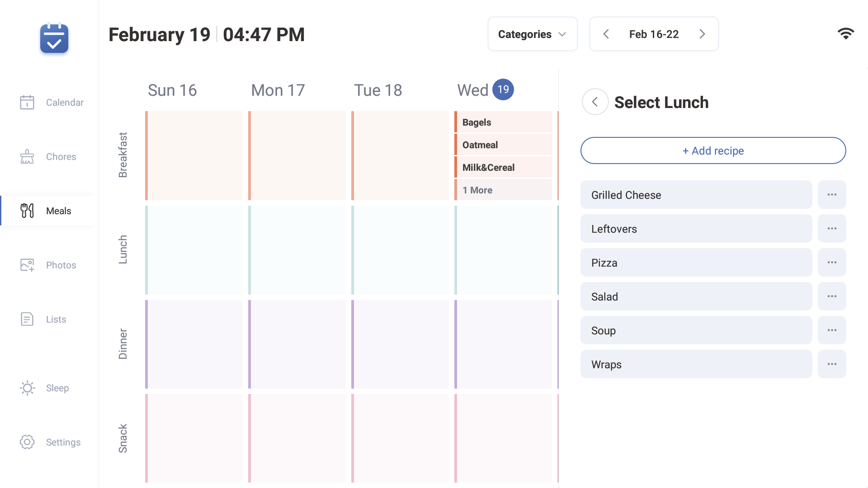Viewport: 868px width, 488px height.
Task: Open Settings from the sidebar
Action: pos(51,442)
